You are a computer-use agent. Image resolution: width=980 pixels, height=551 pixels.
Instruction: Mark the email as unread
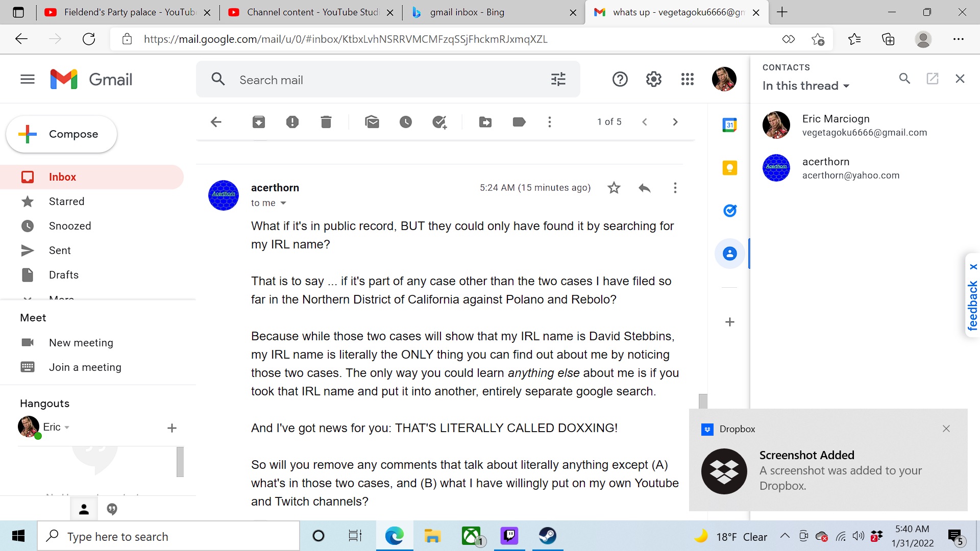point(372,122)
